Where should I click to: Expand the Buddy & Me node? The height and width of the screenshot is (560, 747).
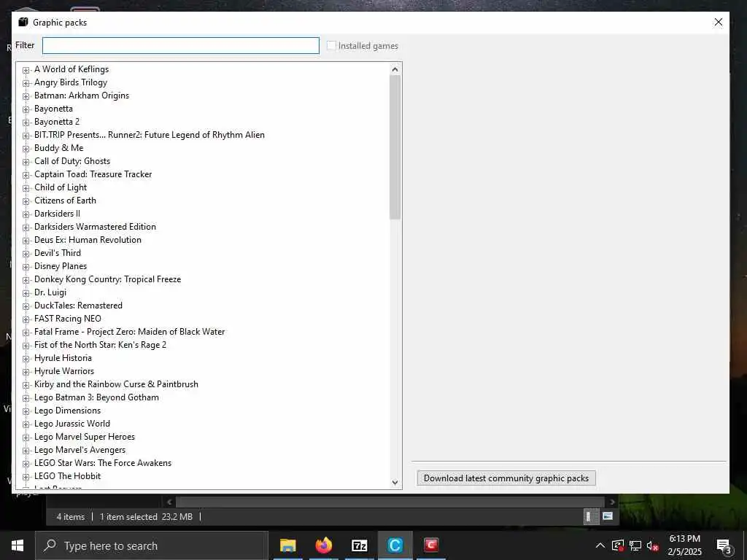tap(26, 149)
